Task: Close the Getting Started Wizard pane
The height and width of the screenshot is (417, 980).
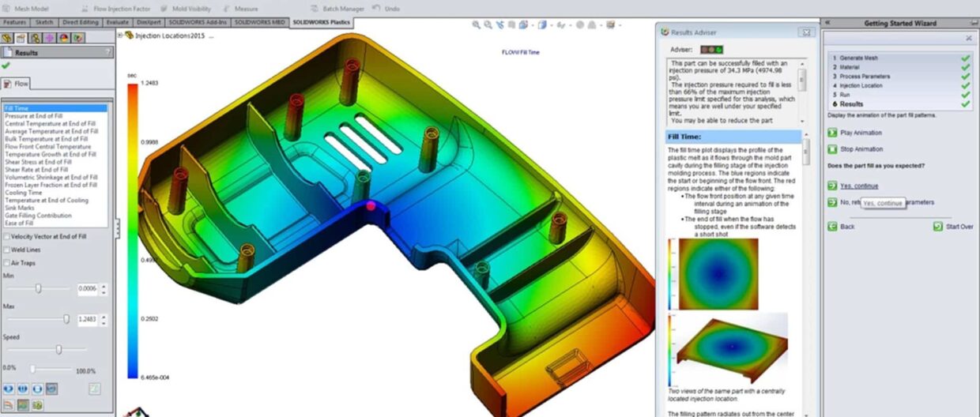Action: [968, 38]
